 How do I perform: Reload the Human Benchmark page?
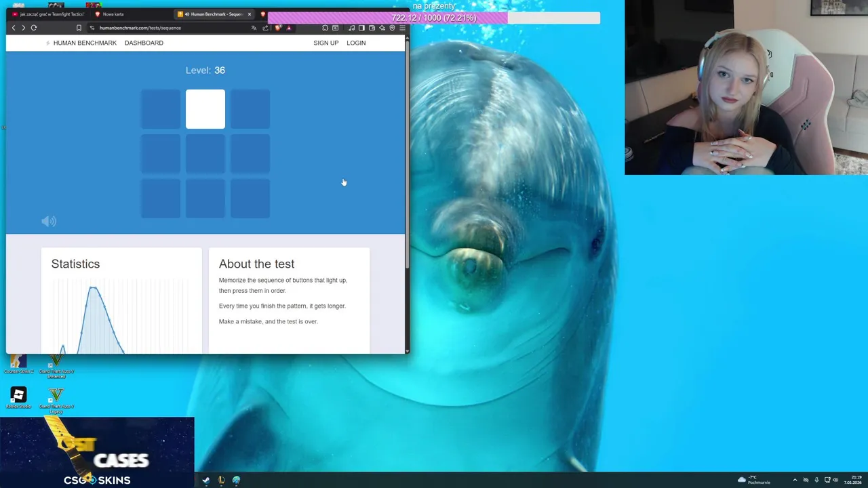pyautogui.click(x=33, y=28)
